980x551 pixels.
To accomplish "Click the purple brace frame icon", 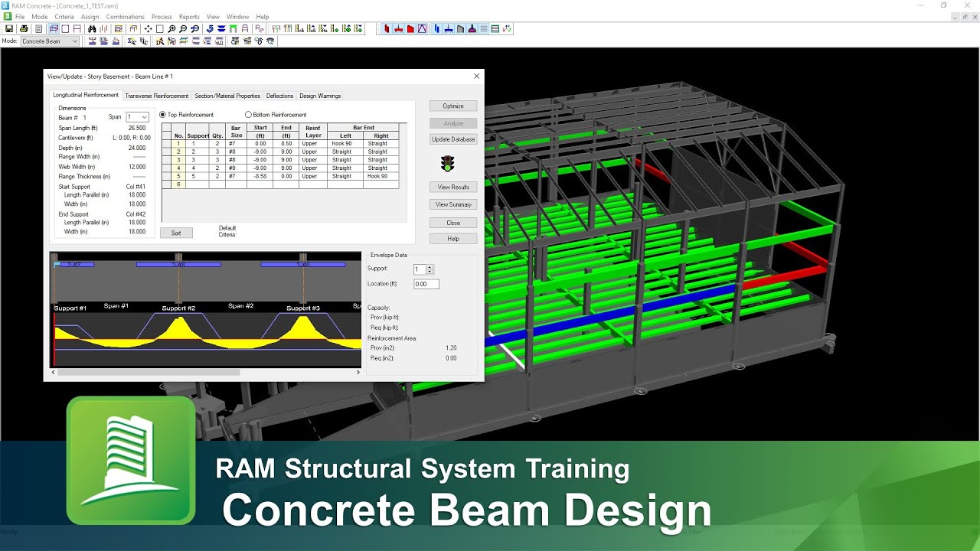I will 422,29.
